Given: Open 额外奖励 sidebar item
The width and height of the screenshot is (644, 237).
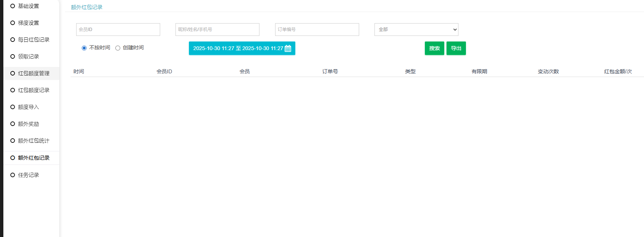Looking at the screenshot, I should tap(28, 124).
